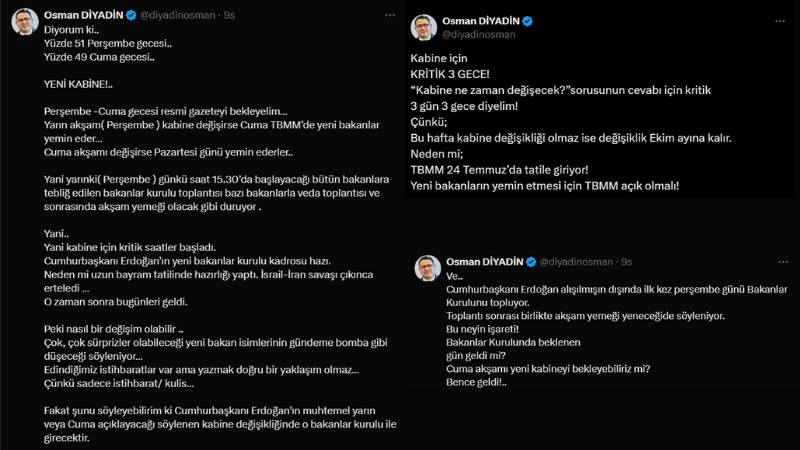Click the 'KRİTİK 3 GECE!' tweet text

pyautogui.click(x=450, y=74)
